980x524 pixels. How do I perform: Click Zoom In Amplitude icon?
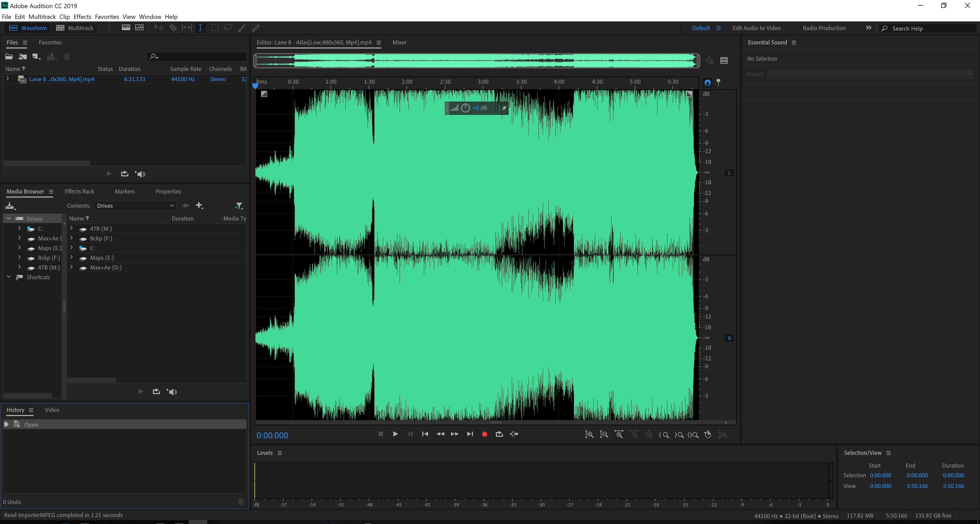coord(589,435)
